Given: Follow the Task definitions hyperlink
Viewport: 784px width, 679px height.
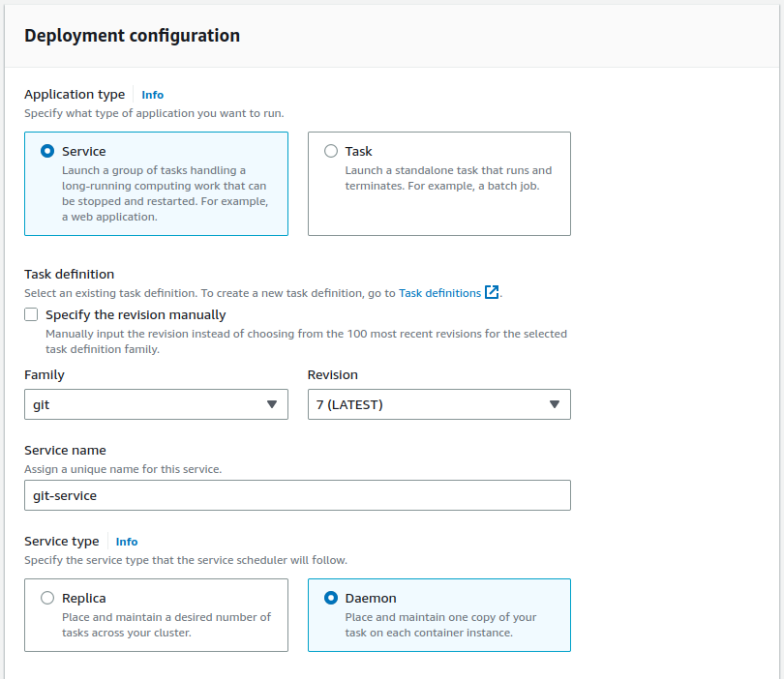Looking at the screenshot, I should (x=439, y=293).
